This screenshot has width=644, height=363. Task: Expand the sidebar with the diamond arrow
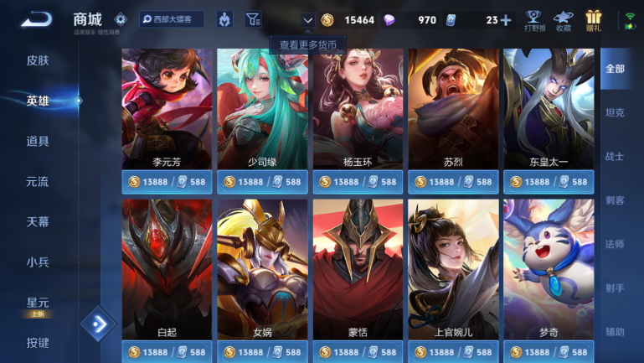pyautogui.click(x=99, y=324)
